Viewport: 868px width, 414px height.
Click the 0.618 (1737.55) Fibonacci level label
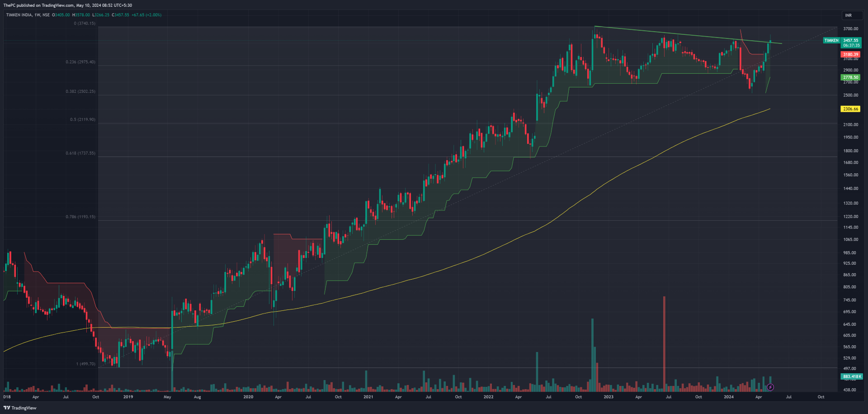[80, 153]
